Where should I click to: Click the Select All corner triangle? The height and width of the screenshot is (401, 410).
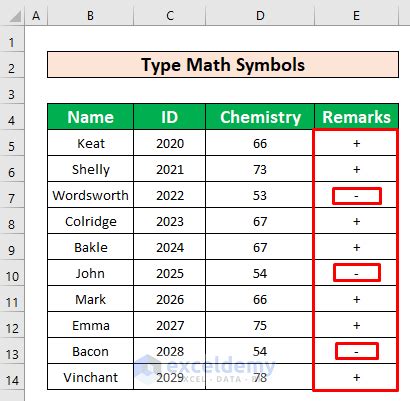coord(15,16)
